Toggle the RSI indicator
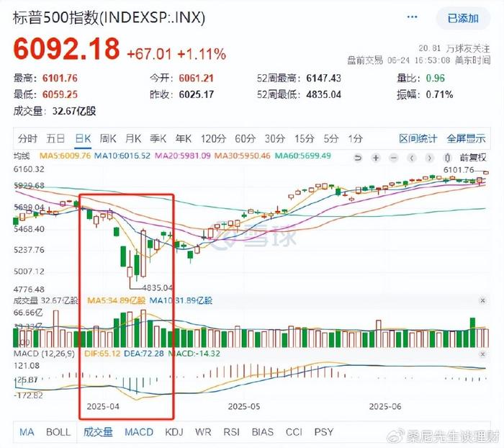 point(231,432)
